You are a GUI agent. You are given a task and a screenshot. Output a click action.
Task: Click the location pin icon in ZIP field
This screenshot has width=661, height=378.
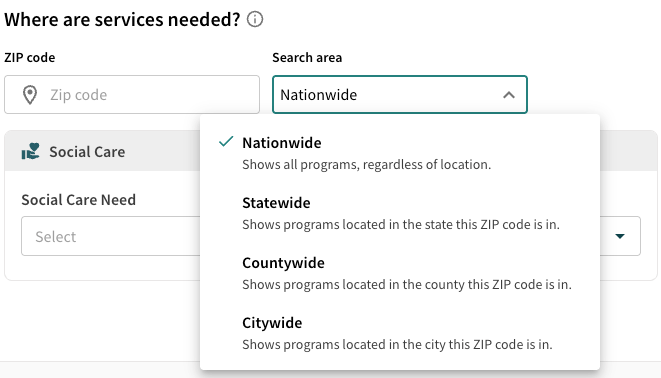pos(30,95)
